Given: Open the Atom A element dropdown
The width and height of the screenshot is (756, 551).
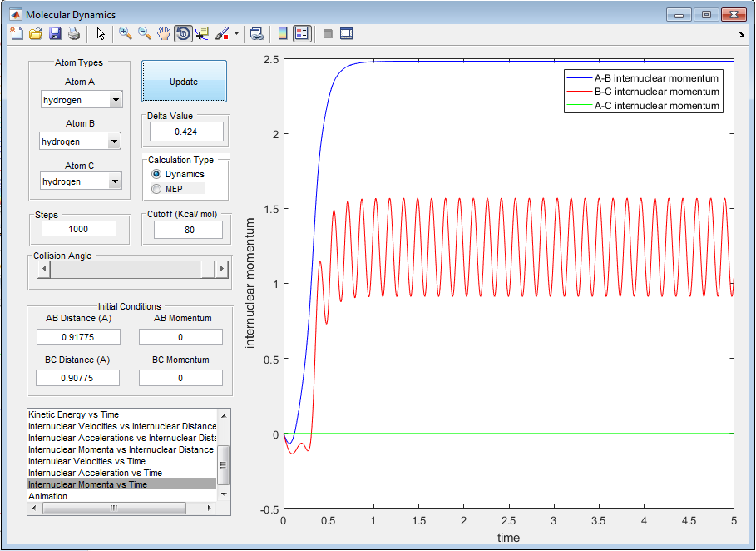Looking at the screenshot, I should [x=116, y=100].
